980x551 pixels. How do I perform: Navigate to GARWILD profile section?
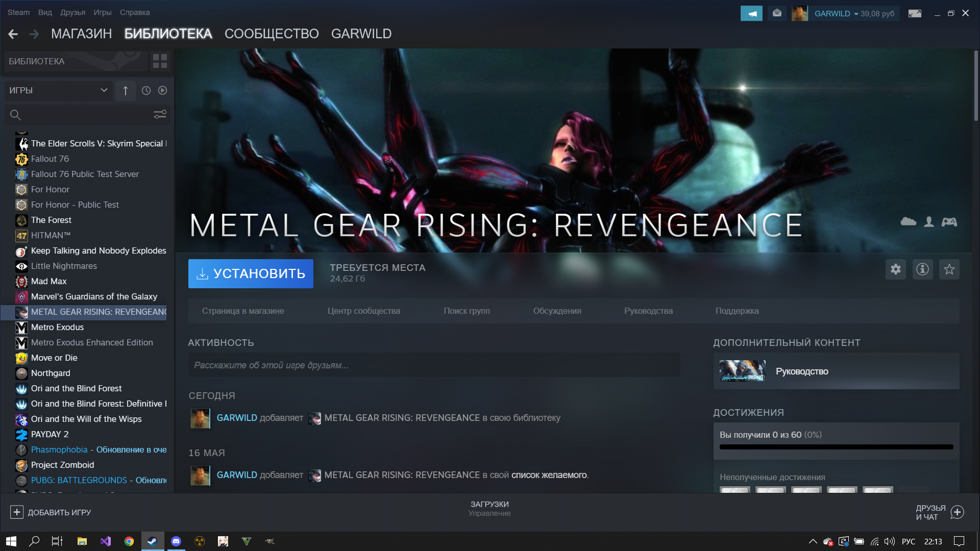tap(361, 34)
